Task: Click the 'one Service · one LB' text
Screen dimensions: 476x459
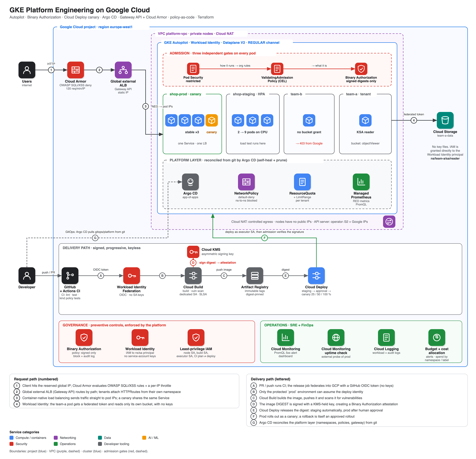Action: click(x=192, y=143)
